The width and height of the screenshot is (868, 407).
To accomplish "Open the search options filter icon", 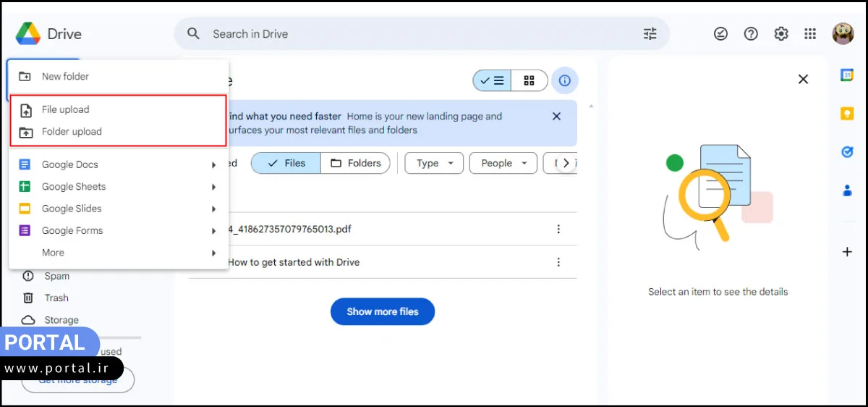I will 650,34.
